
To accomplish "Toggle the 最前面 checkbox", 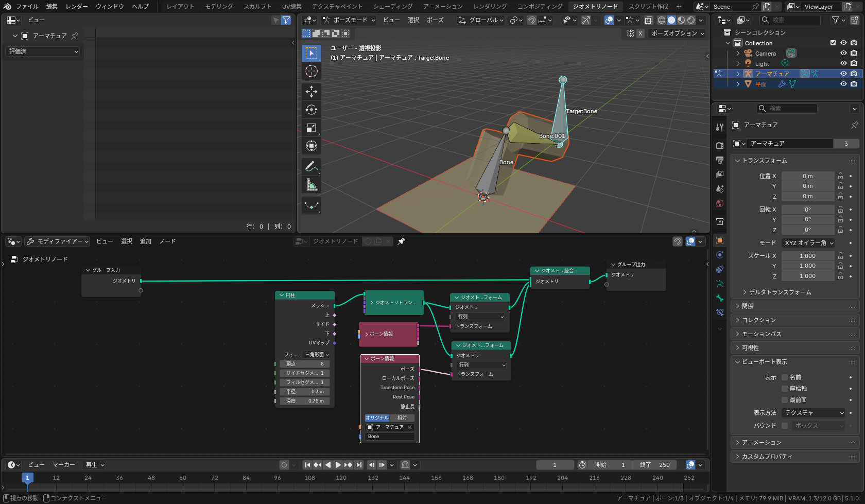I will [x=785, y=400].
